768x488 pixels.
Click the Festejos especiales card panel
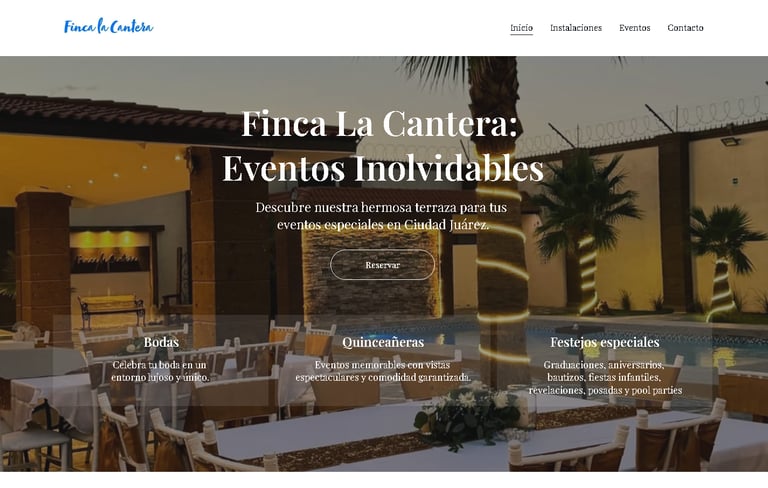click(x=605, y=361)
